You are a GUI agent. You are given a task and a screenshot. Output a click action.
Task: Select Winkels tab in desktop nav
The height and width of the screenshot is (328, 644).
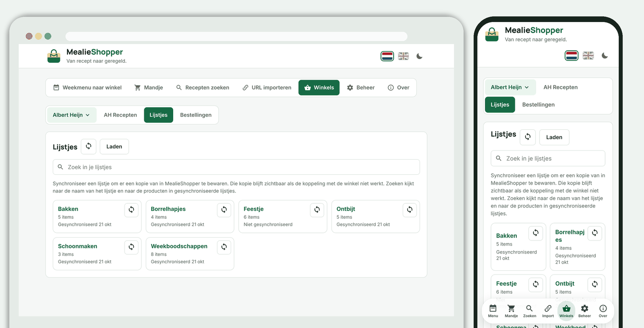coord(319,88)
